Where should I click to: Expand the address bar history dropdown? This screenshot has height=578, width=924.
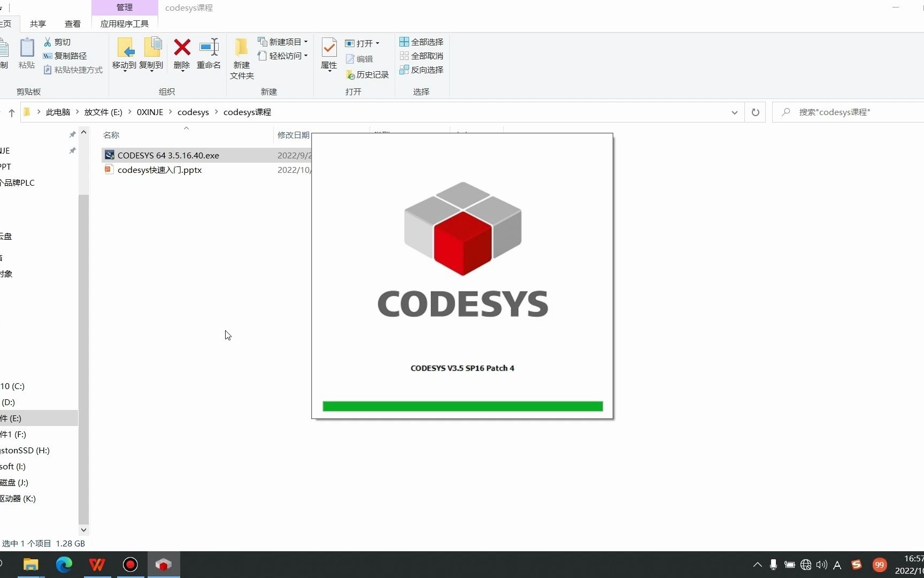pos(734,112)
